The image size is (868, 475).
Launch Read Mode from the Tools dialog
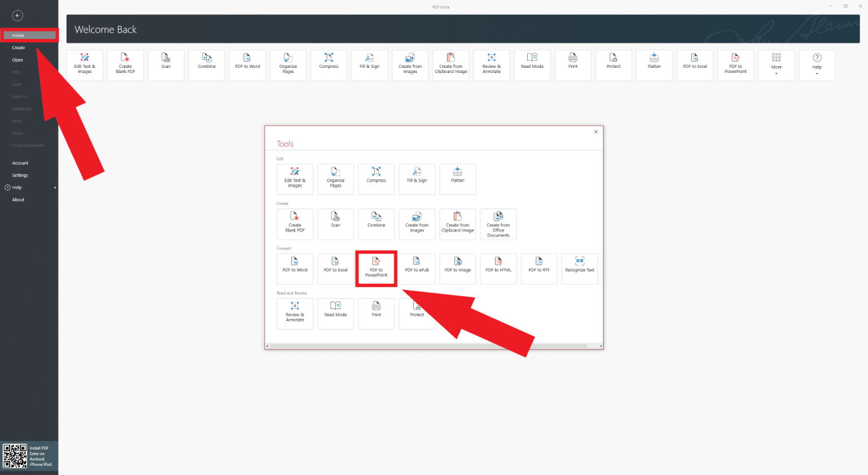point(335,313)
